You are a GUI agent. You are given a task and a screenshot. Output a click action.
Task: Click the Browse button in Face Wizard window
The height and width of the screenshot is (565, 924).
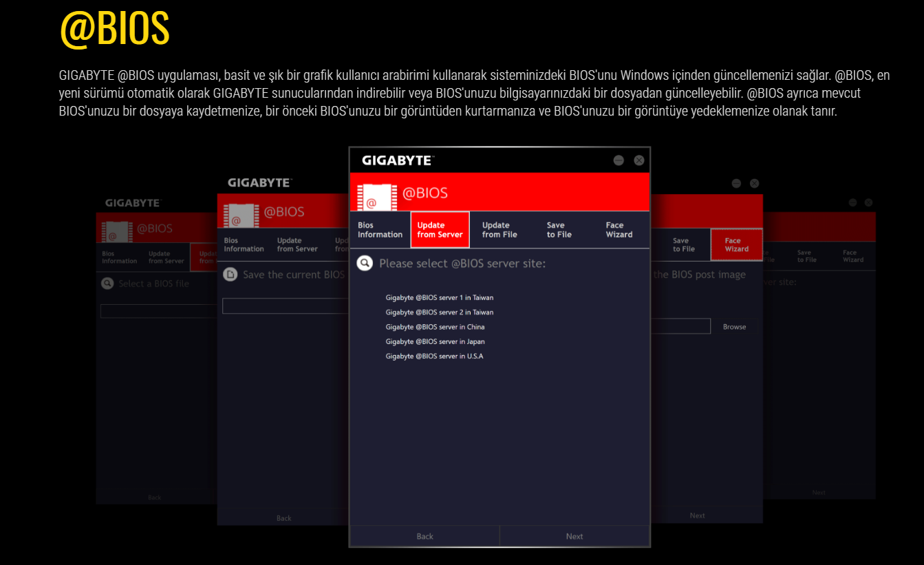tap(734, 327)
